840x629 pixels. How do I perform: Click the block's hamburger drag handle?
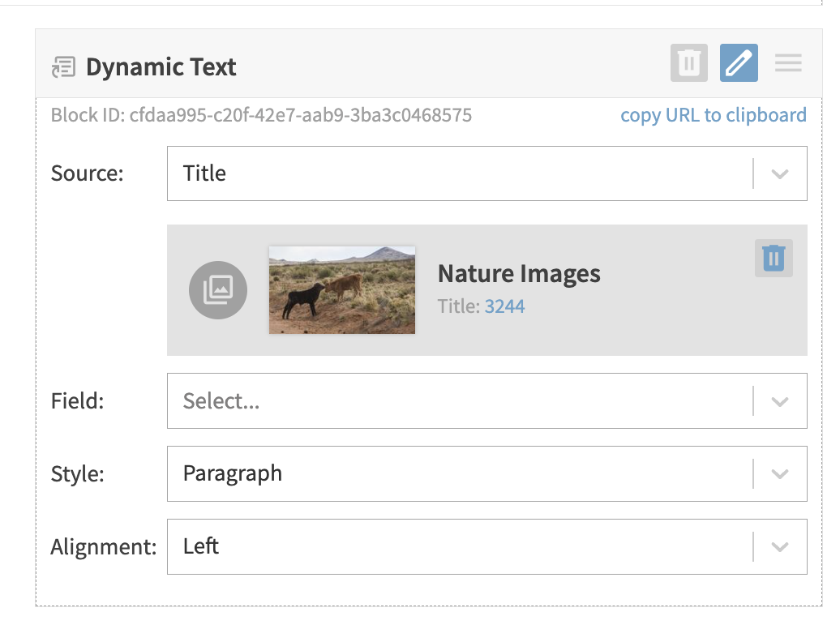[x=787, y=63]
